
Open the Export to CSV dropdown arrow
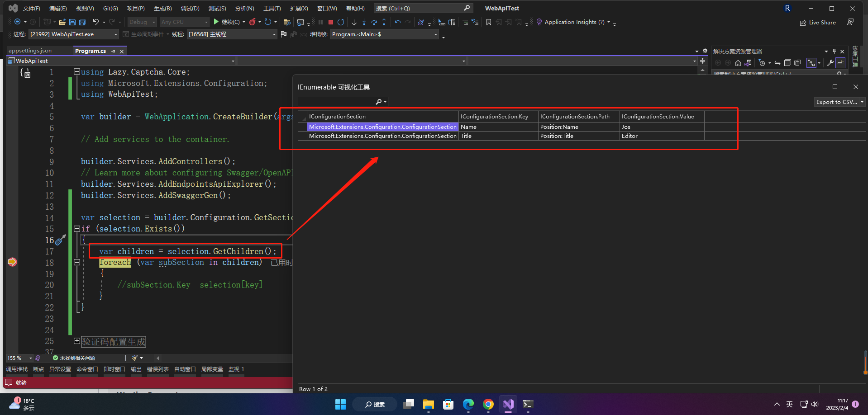tap(862, 102)
